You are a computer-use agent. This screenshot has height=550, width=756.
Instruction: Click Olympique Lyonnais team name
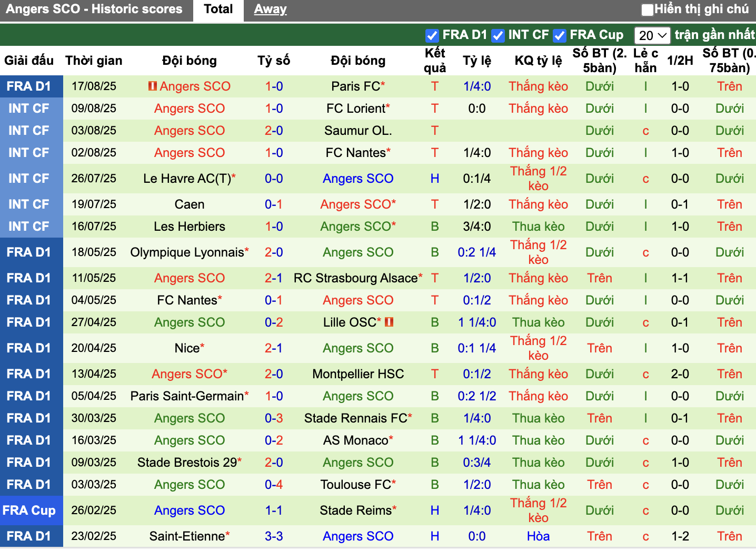(x=187, y=252)
